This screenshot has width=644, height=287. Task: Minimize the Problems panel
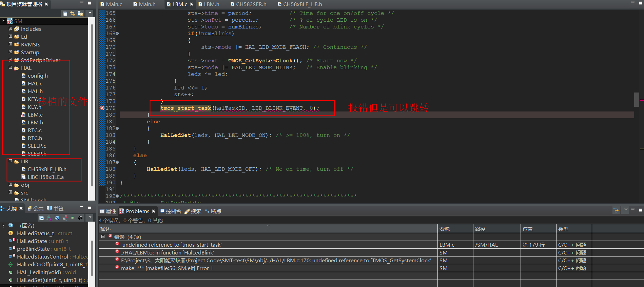[x=633, y=210]
